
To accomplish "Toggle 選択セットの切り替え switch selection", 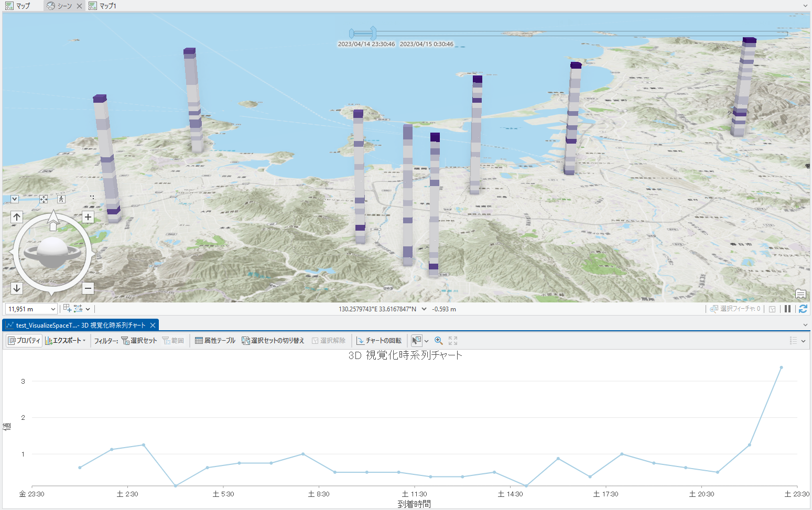I will pos(273,341).
